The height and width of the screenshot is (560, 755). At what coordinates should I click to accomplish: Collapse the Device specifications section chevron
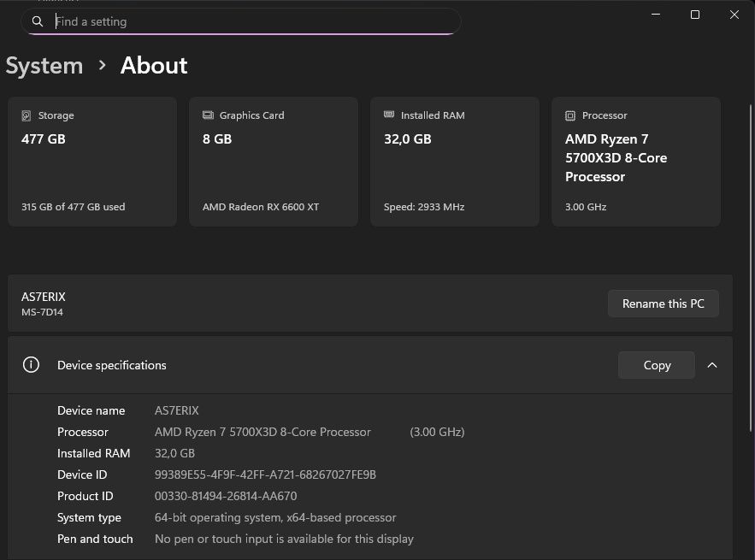coord(712,365)
